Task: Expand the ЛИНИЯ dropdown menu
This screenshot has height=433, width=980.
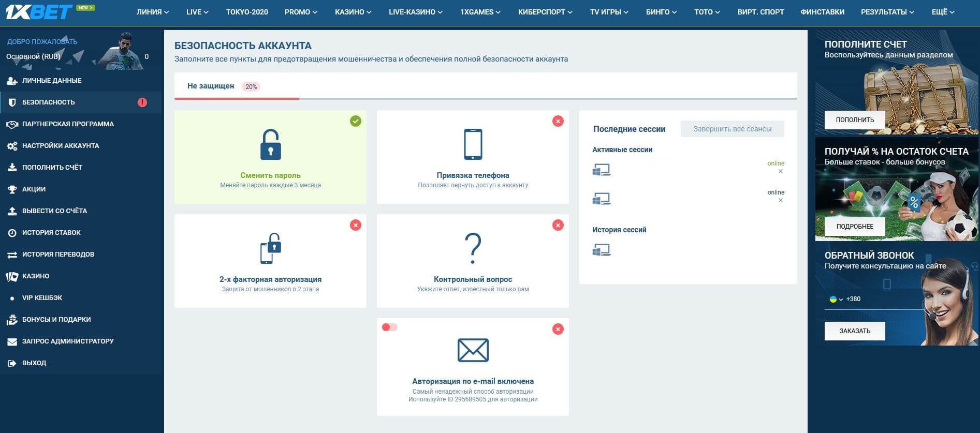Action: (152, 12)
